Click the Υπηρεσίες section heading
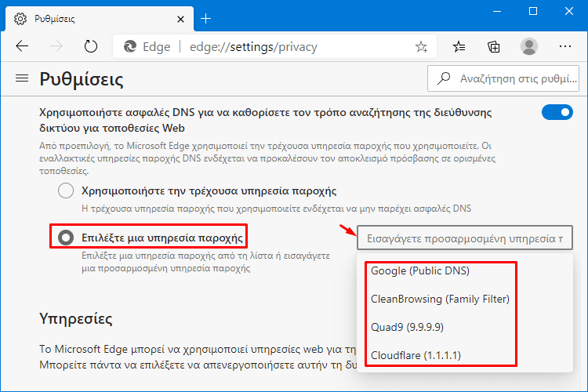 pyautogui.click(x=76, y=319)
